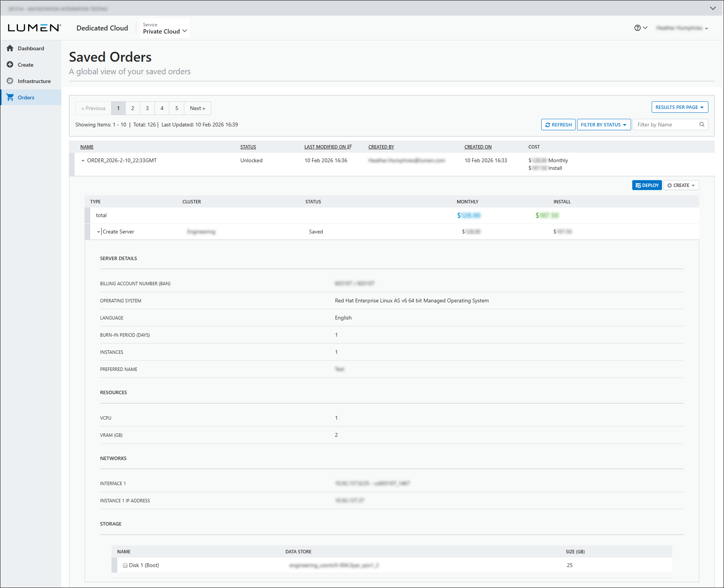The height and width of the screenshot is (588, 724).
Task: Go to page 4
Action: [162, 109]
